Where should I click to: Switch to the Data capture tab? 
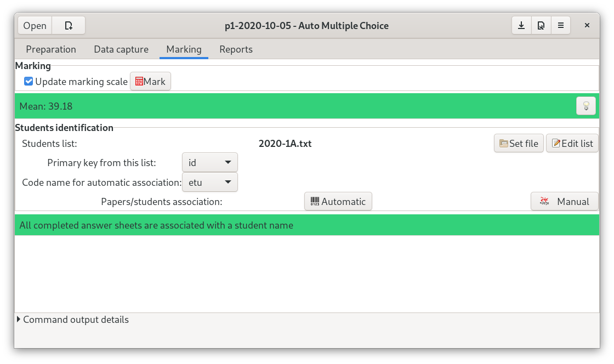pos(121,49)
